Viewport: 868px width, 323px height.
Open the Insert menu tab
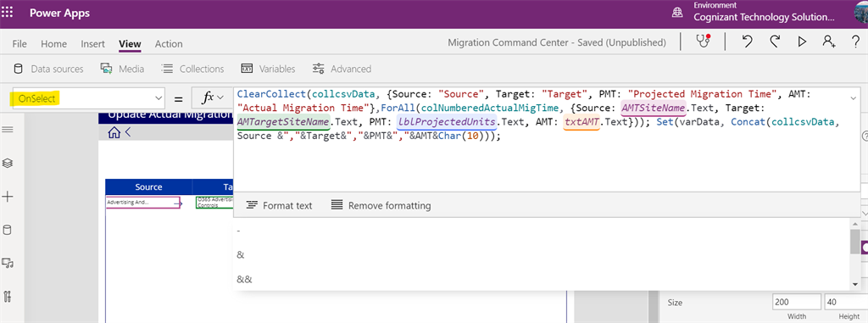[92, 44]
